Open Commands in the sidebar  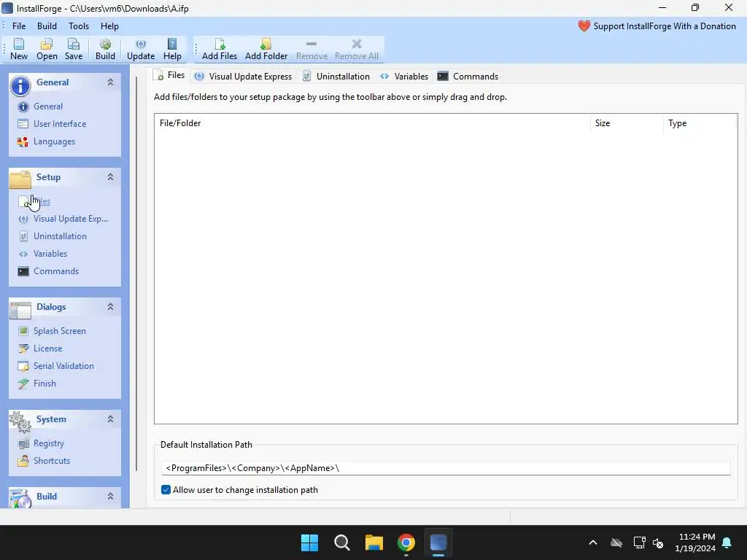coord(55,271)
